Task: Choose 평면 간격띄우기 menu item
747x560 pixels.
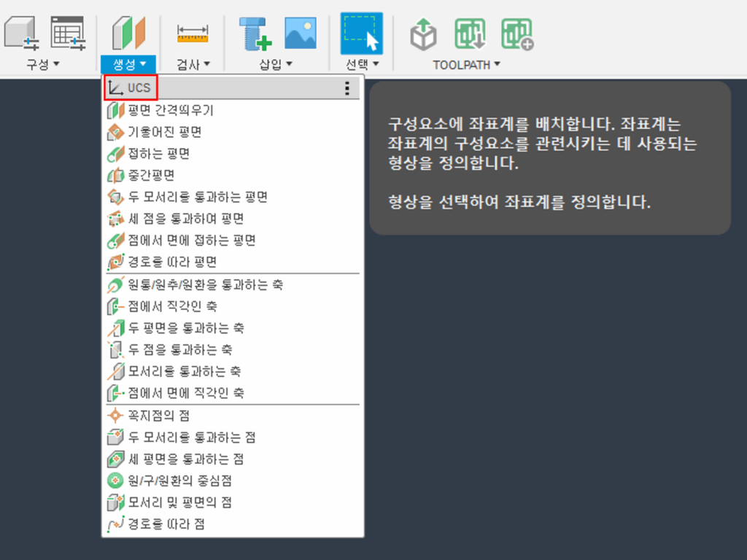Action: [x=171, y=111]
